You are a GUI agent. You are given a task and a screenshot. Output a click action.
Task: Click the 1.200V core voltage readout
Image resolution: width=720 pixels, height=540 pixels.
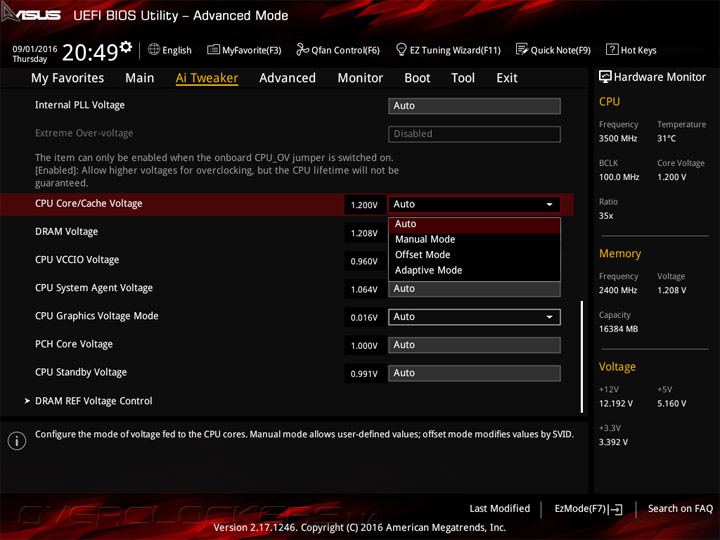[x=364, y=205]
